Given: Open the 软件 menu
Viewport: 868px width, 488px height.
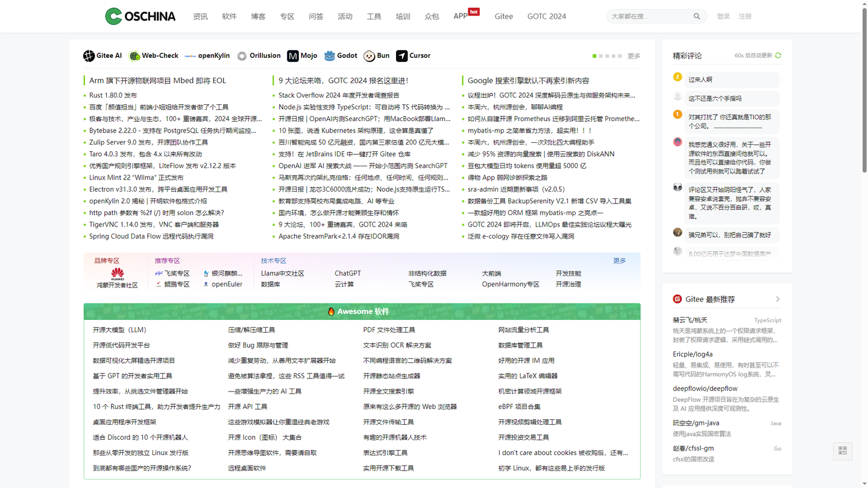Looking at the screenshot, I should pyautogui.click(x=229, y=16).
